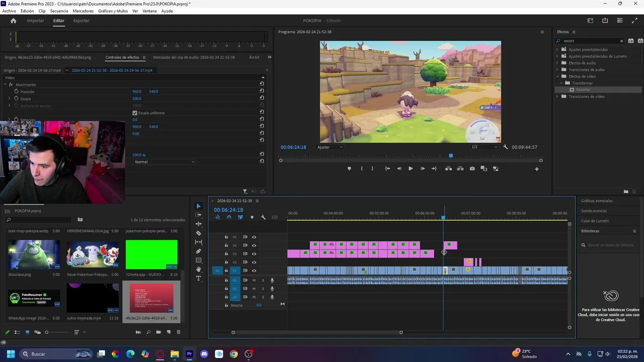The height and width of the screenshot is (362, 644).
Task: Switch to the Exportar tab
Action: tap(81, 21)
